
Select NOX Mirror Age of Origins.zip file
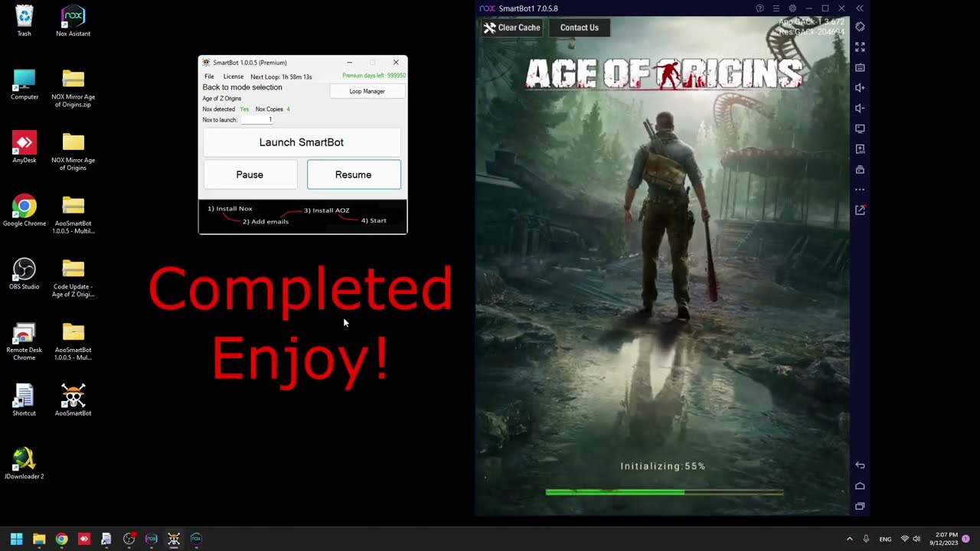tap(73, 88)
